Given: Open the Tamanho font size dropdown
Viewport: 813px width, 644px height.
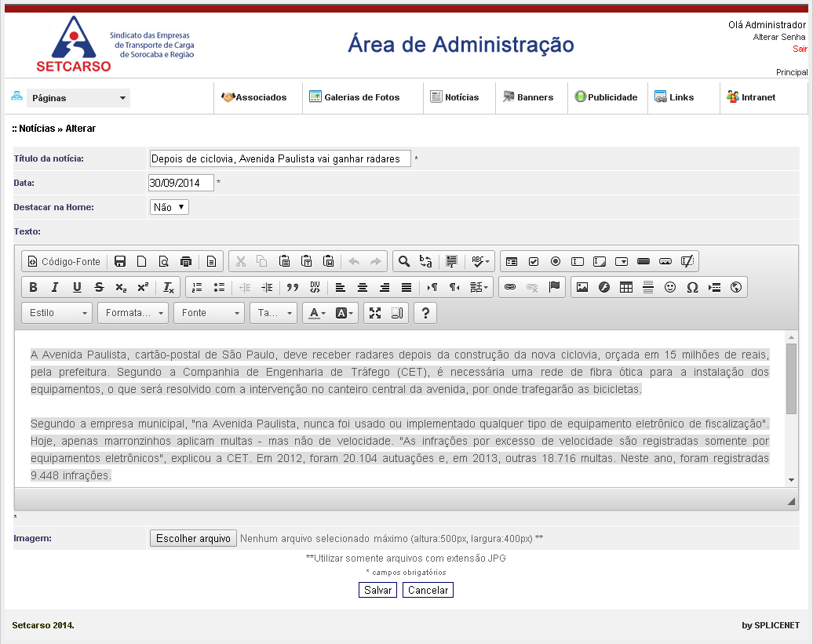Looking at the screenshot, I should click(273, 313).
